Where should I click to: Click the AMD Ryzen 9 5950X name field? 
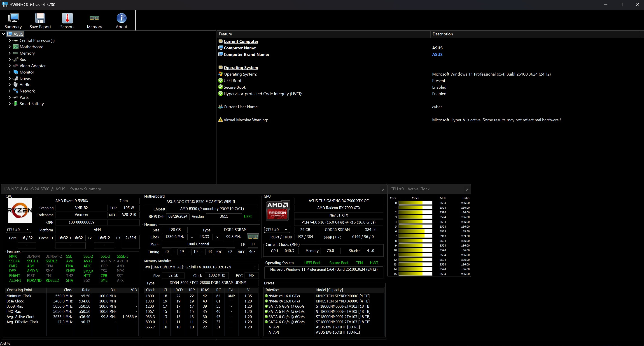[x=72, y=201]
